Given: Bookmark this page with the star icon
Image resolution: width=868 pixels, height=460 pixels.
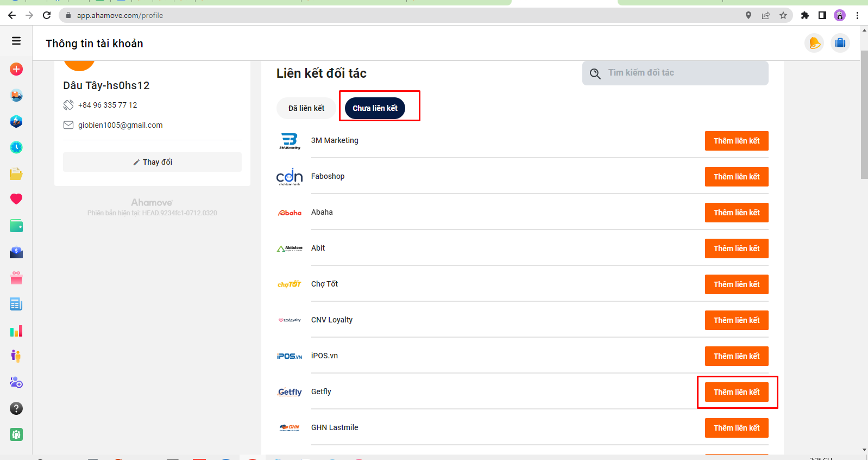Looking at the screenshot, I should coord(783,15).
